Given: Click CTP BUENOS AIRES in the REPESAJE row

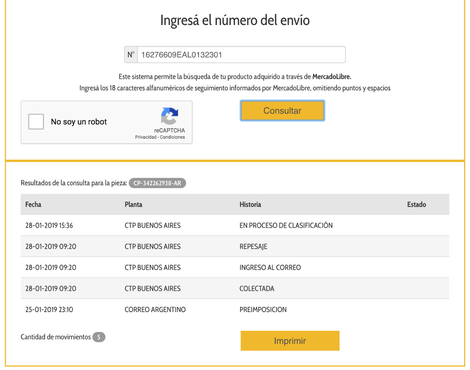Looking at the screenshot, I should [x=153, y=246].
